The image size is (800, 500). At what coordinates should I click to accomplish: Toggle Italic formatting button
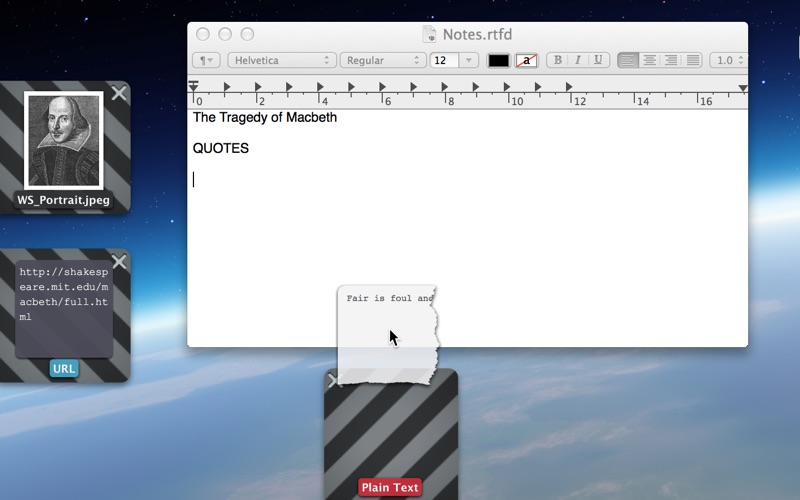point(578,60)
